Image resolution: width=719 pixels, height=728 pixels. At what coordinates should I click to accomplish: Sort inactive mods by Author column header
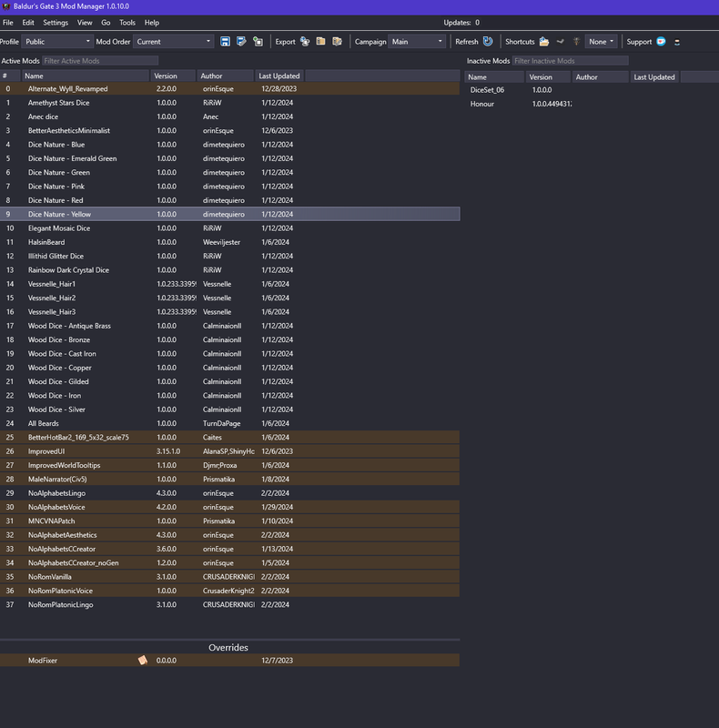click(600, 77)
